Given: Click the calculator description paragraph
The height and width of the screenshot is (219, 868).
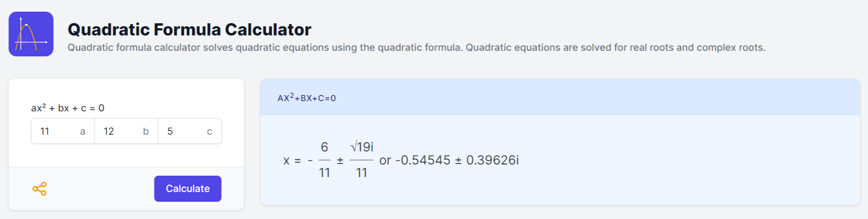Looking at the screenshot, I should [x=416, y=48].
